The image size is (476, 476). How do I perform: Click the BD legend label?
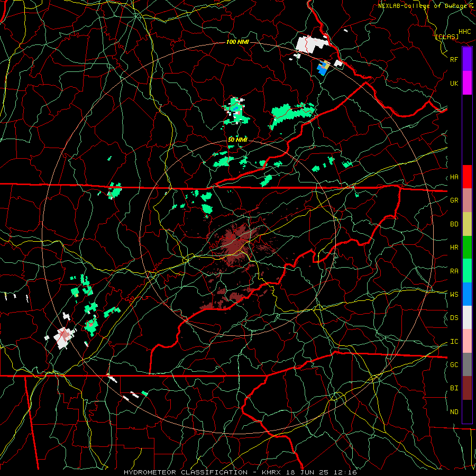click(x=454, y=224)
